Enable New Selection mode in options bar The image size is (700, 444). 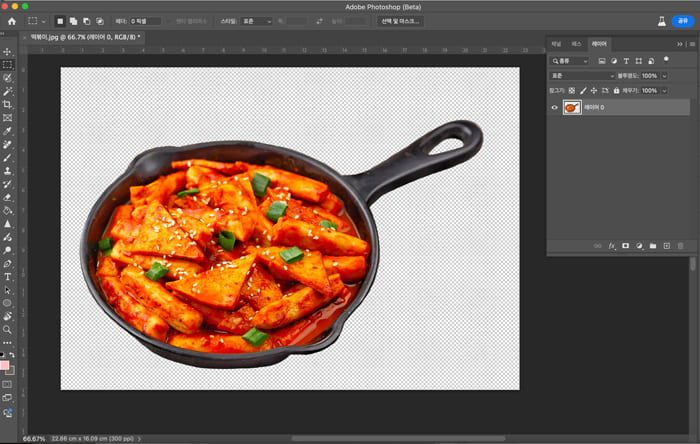pyautogui.click(x=60, y=21)
